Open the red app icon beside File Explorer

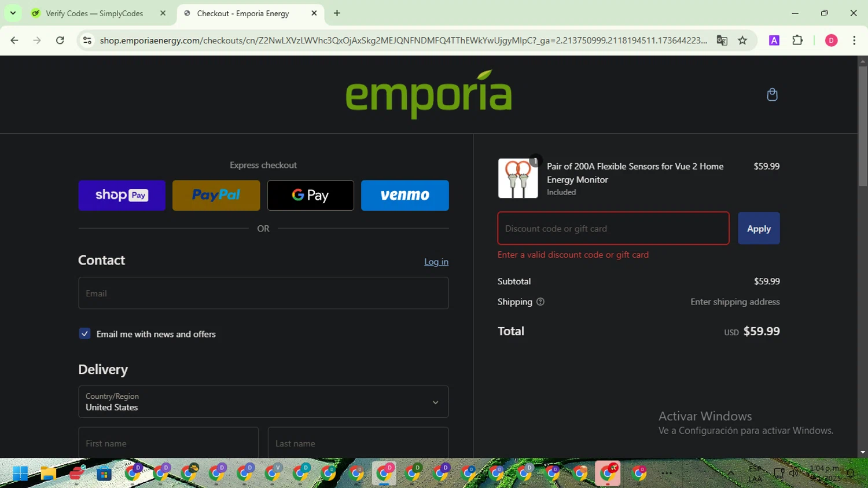pyautogui.click(x=76, y=474)
